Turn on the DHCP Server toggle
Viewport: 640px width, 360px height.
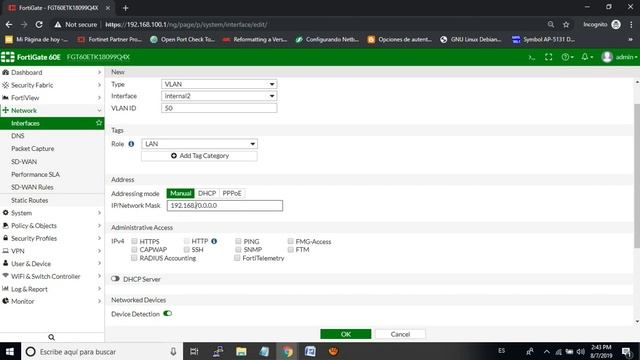click(x=115, y=279)
